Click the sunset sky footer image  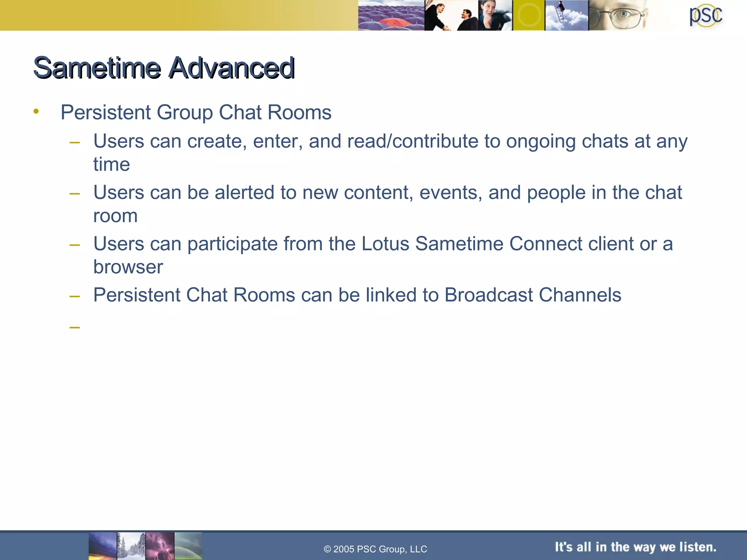102,546
